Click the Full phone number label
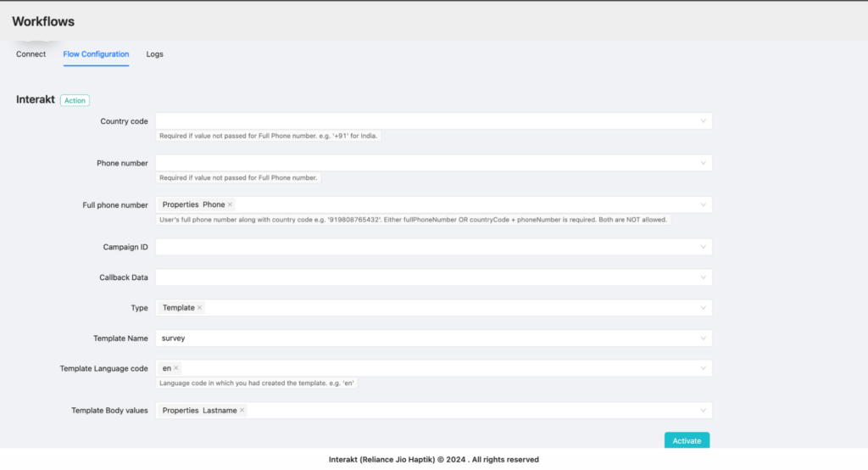This screenshot has width=868, height=470. pos(115,205)
